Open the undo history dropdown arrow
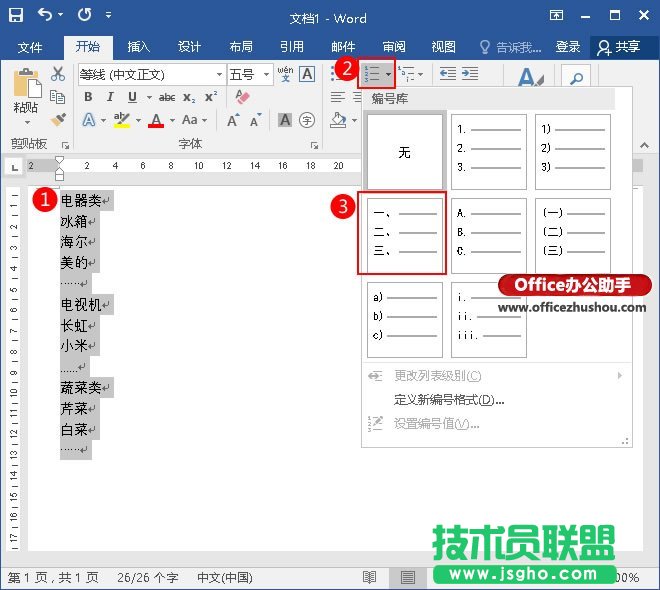The image size is (660, 590). [x=61, y=15]
